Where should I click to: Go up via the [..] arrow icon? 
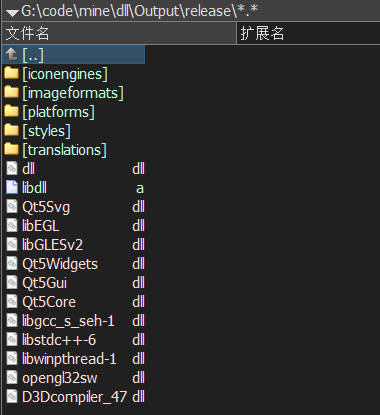(12, 54)
